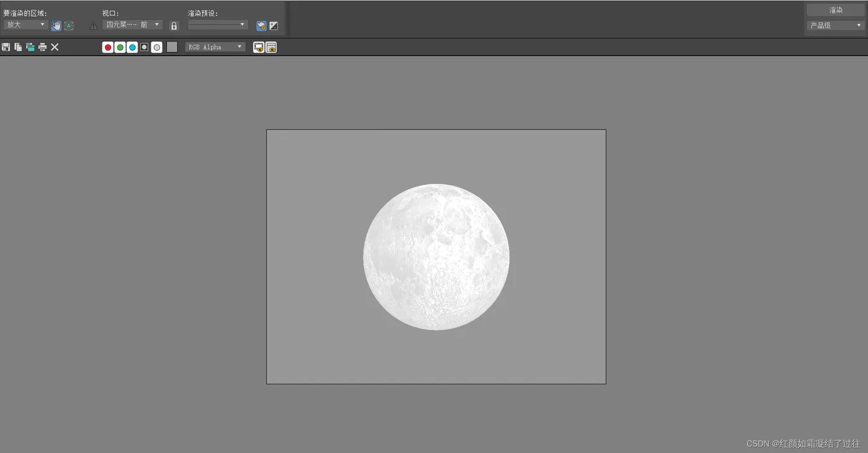Click the Auto Region Selected icon
868x453 pixels.
[x=69, y=25]
